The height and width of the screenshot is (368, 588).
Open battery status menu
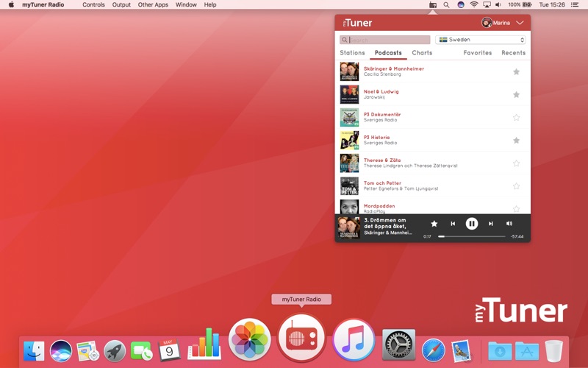click(x=520, y=5)
